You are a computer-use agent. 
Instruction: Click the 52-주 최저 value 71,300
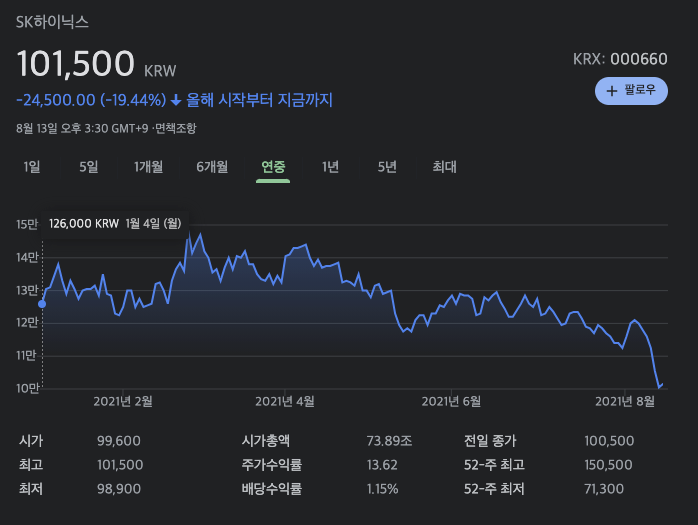604,489
